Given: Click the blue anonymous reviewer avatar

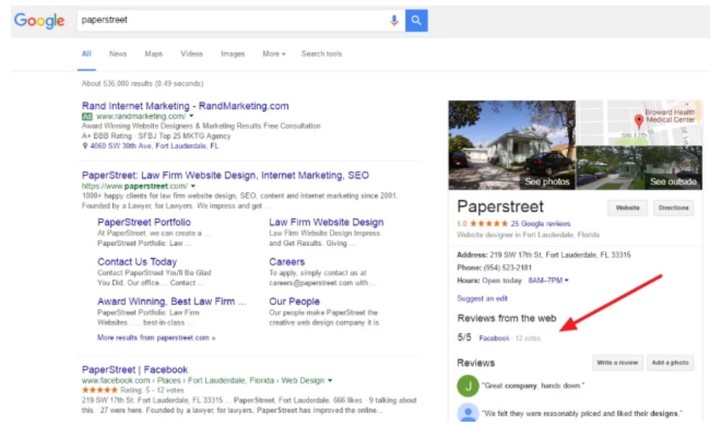Looking at the screenshot, I should point(468,412).
